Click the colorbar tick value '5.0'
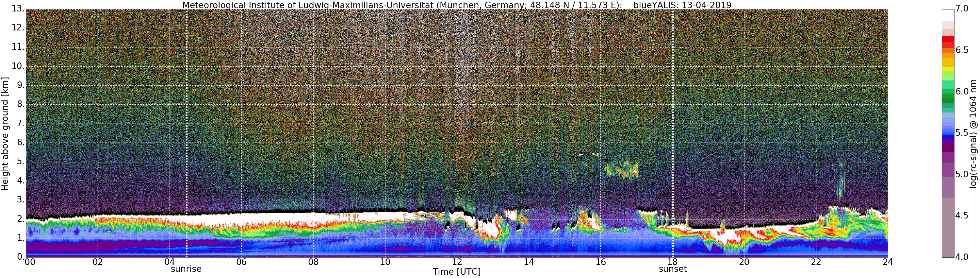This screenshot has width=980, height=278. [x=962, y=174]
